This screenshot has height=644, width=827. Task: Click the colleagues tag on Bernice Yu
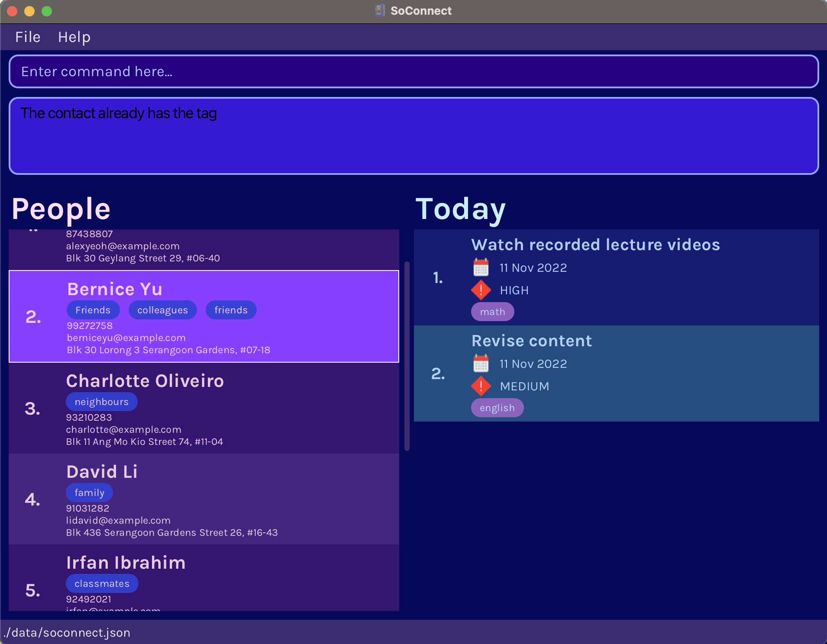(163, 310)
